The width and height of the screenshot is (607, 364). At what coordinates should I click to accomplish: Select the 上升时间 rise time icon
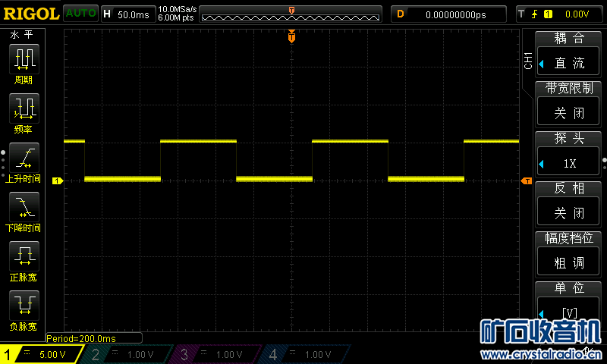24,158
